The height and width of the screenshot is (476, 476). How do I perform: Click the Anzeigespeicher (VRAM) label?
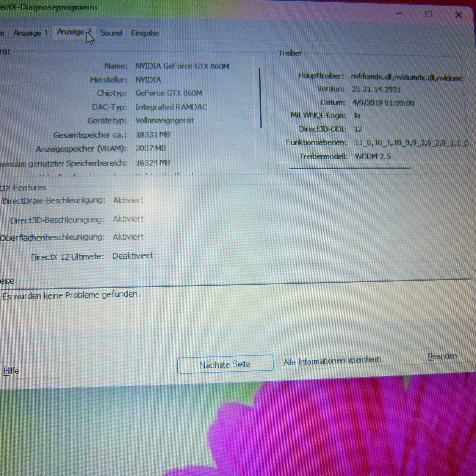click(x=81, y=149)
